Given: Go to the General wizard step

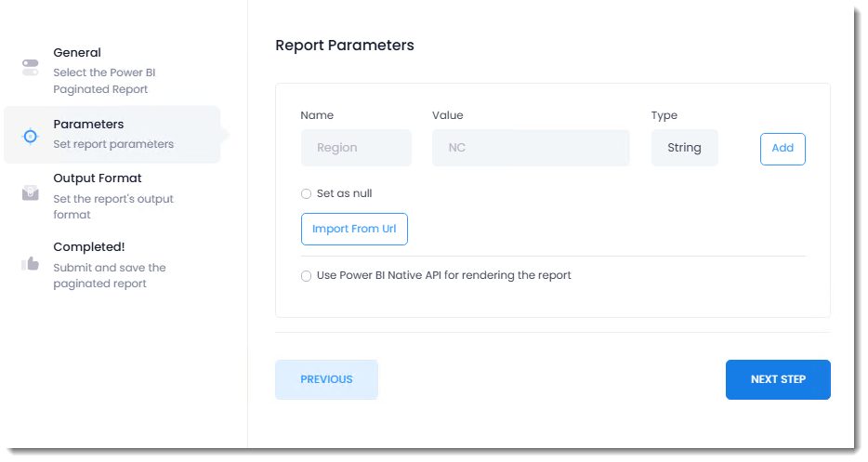Looking at the screenshot, I should (x=77, y=53).
